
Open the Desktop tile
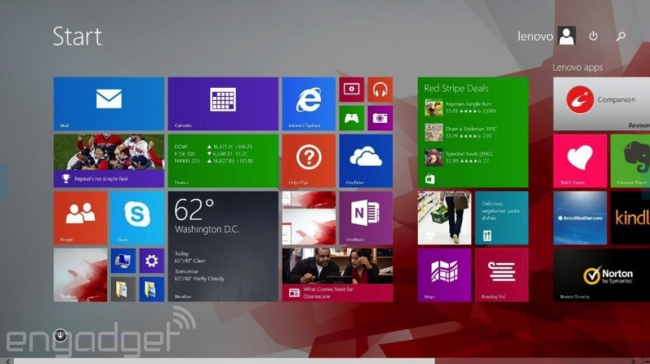(x=80, y=275)
